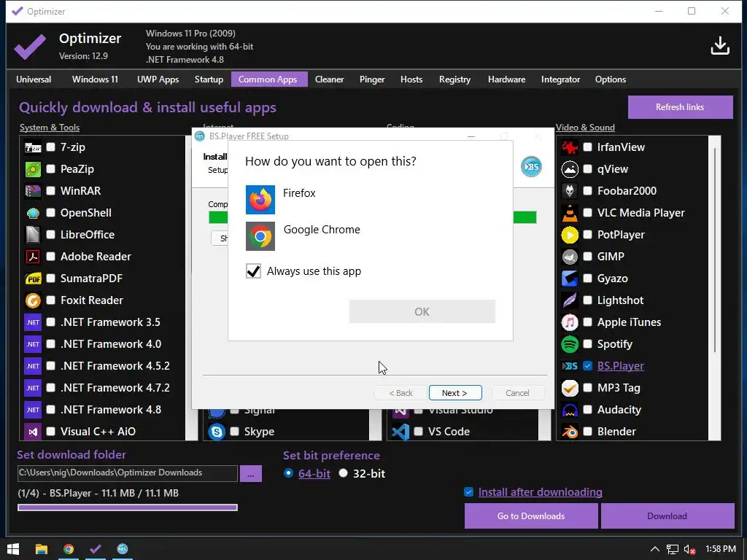Switch to the UWP Apps tab
This screenshot has height=560, width=747.
pyautogui.click(x=158, y=79)
